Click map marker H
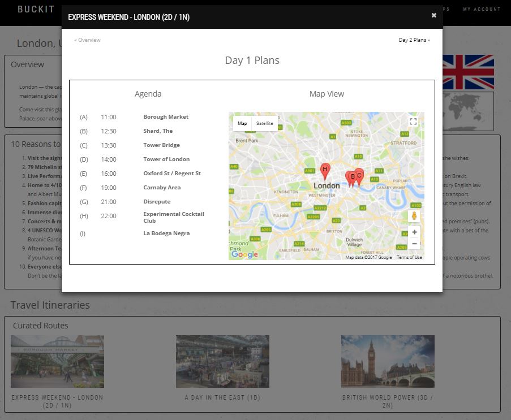 coord(325,172)
